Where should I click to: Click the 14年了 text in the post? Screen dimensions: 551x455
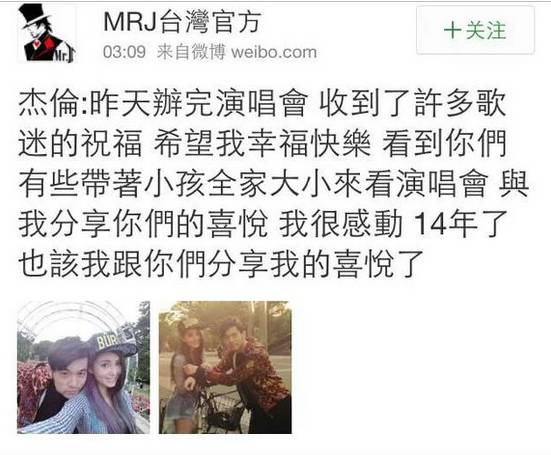click(x=460, y=224)
